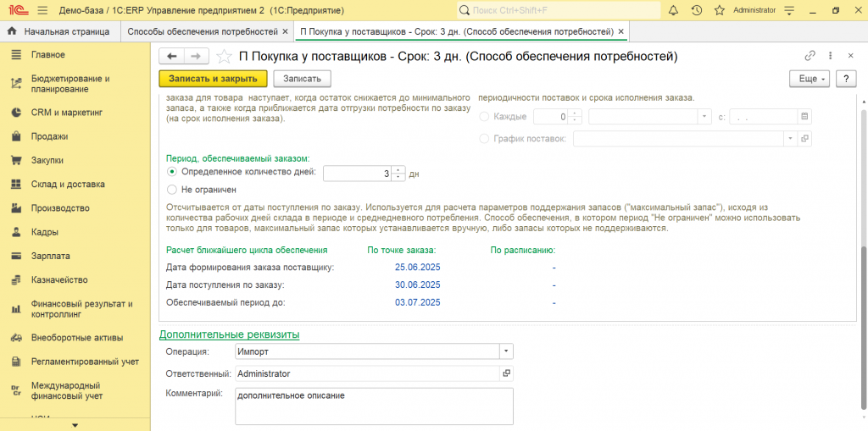Expand Операция Импорт dropdown
The width and height of the screenshot is (868, 431).
pyautogui.click(x=506, y=351)
